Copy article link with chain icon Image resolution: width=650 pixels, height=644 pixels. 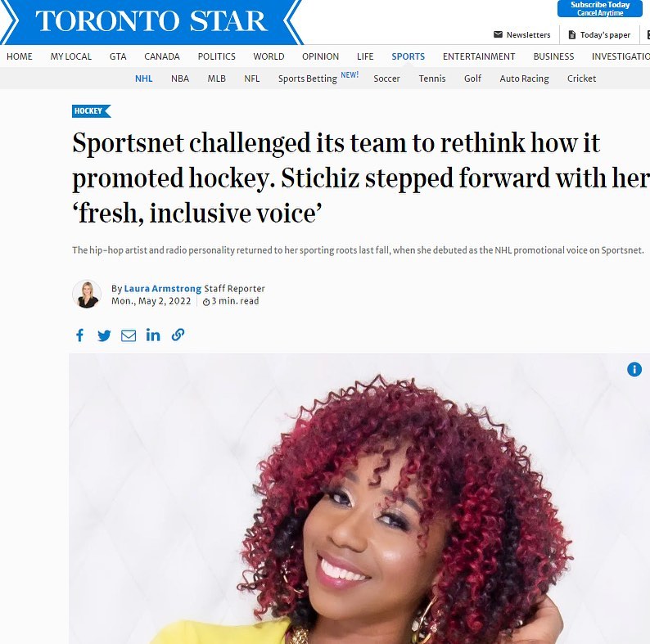[178, 335]
